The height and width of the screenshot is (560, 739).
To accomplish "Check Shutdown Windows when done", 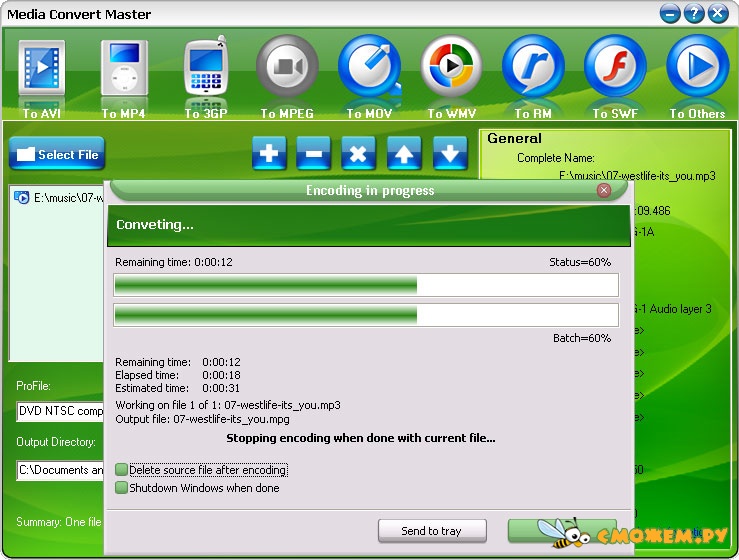I will (x=122, y=487).
